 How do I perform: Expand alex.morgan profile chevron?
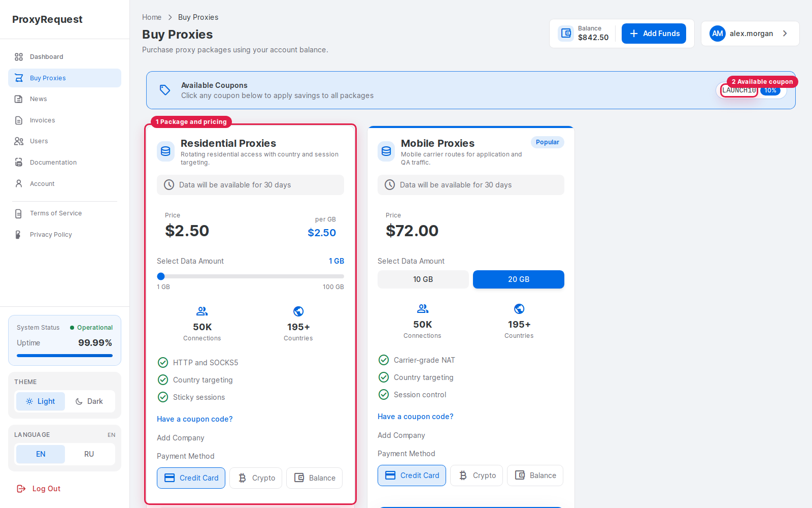pos(785,34)
